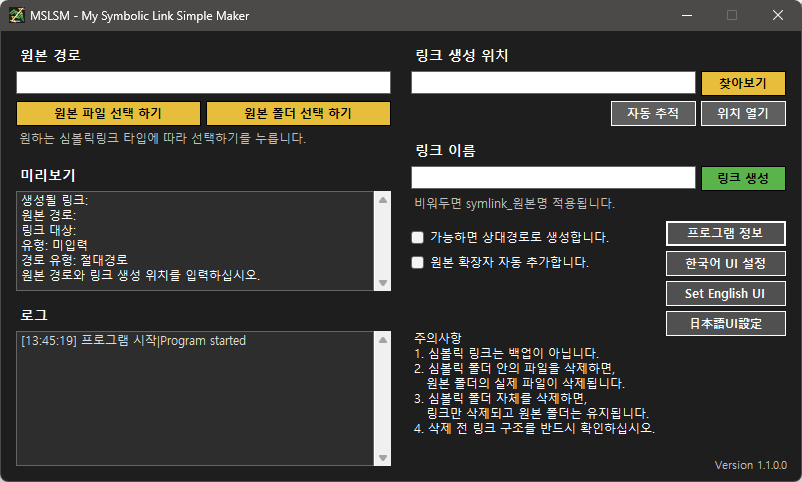Click the 원본 파일 선택 하기 button

pyautogui.click(x=108, y=113)
